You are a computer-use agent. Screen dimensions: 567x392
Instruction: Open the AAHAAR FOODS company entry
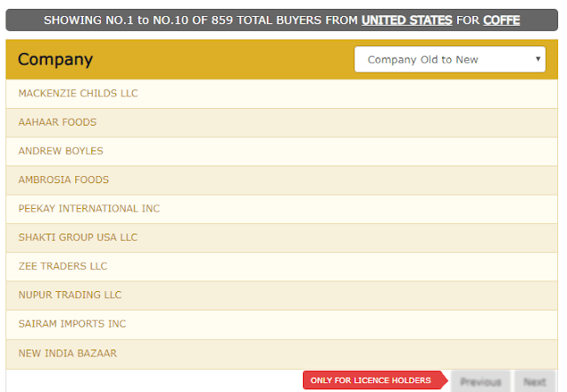[58, 122]
